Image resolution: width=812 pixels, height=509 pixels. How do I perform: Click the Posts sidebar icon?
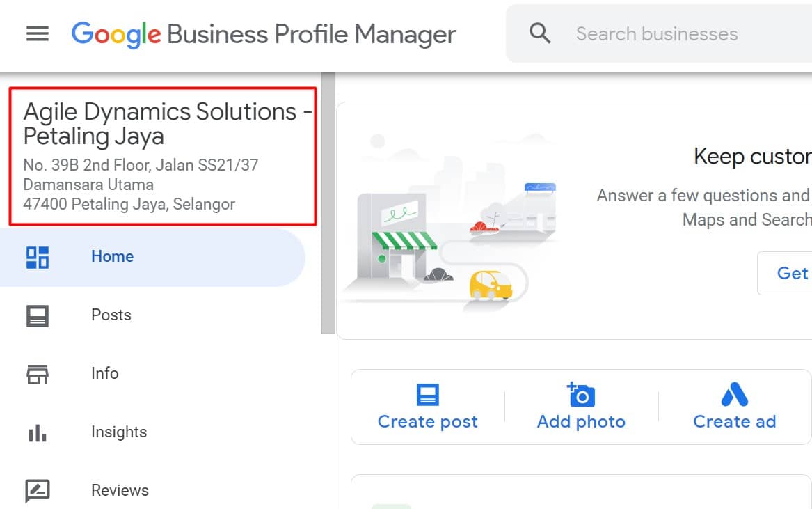pyautogui.click(x=38, y=315)
